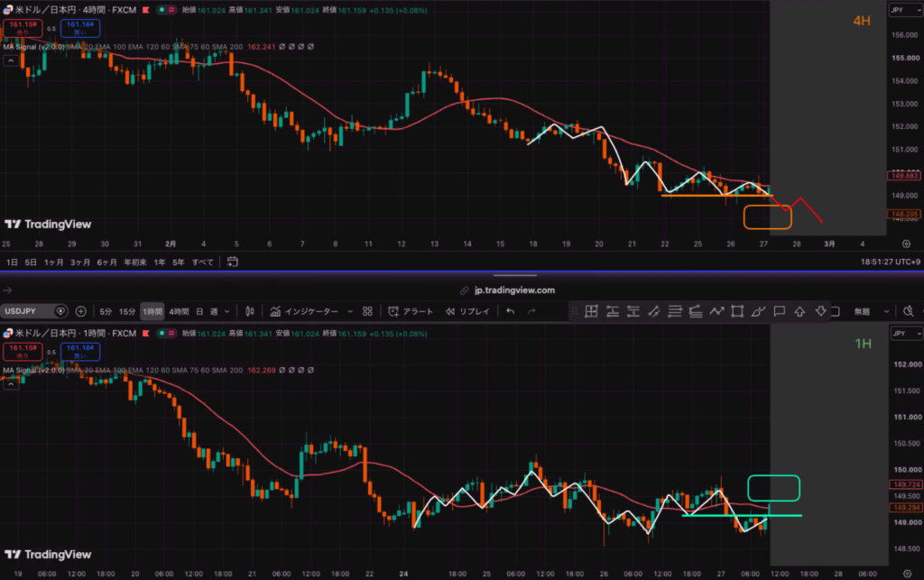
Task: Click the 18:51:27 UTC+9 timezone clock
Action: (x=890, y=262)
